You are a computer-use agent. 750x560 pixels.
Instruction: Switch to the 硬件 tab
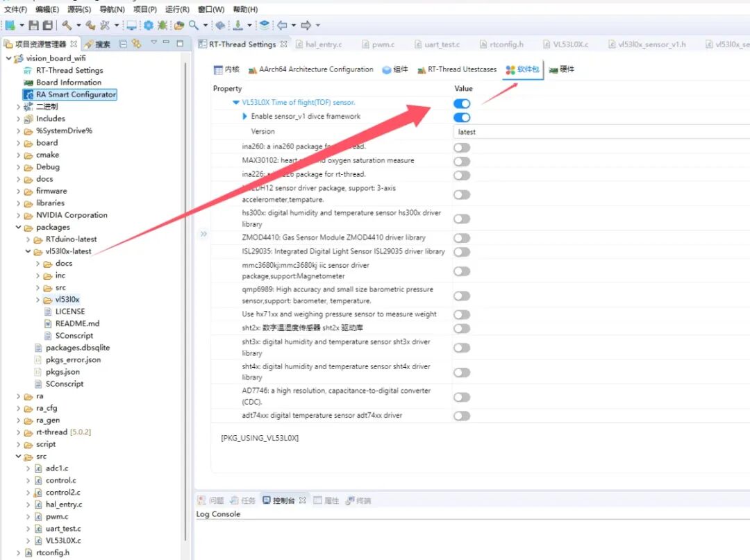(x=561, y=69)
